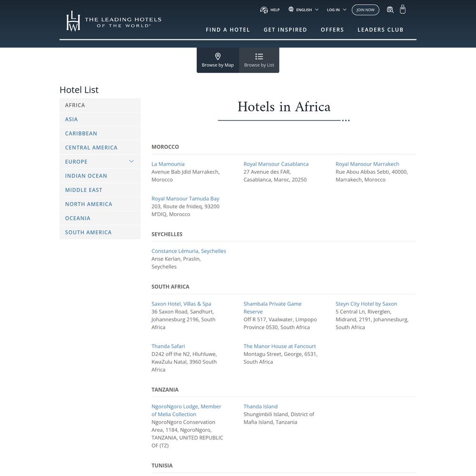Select Caribbean region
The image size is (476, 476).
100,133
